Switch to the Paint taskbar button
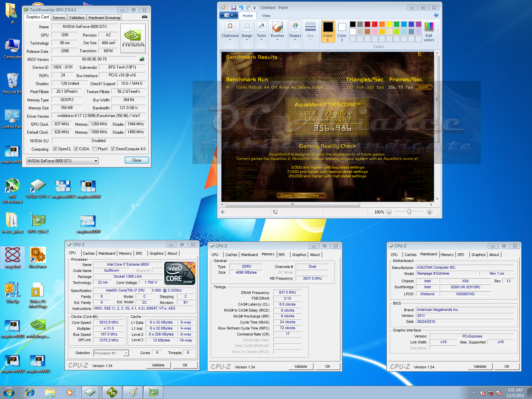Viewport: 532px width, 399px height. pos(133,392)
